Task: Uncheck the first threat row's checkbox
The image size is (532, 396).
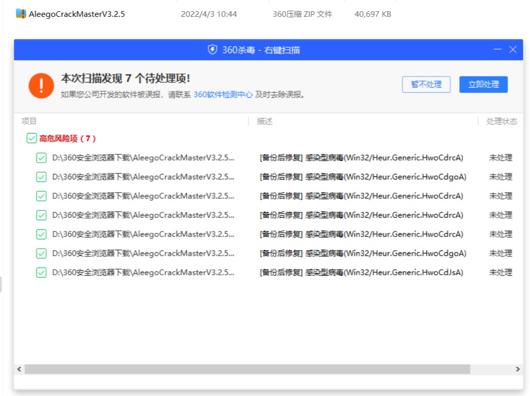Action: (x=41, y=157)
